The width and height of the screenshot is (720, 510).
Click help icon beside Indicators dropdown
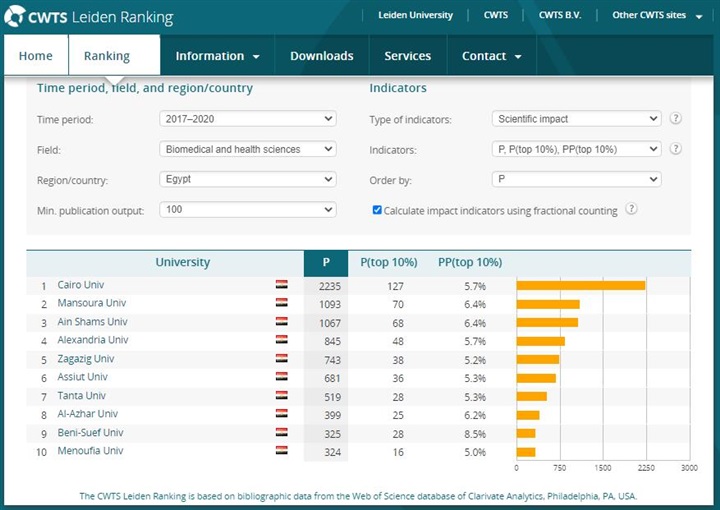(676, 149)
